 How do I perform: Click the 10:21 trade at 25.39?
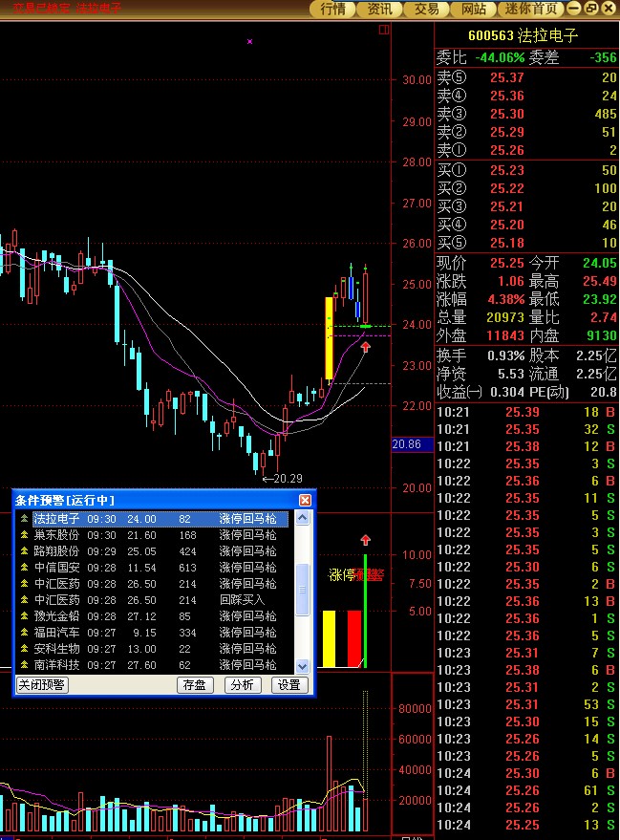[x=526, y=412]
